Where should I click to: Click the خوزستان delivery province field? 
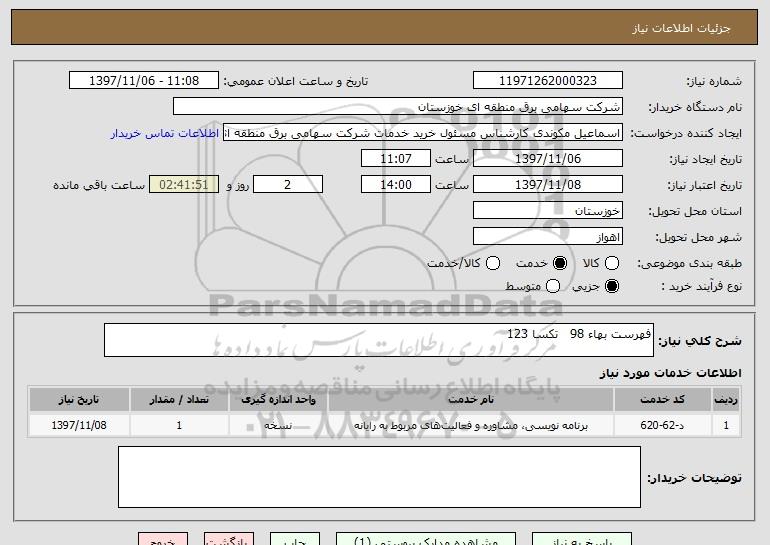pyautogui.click(x=547, y=211)
